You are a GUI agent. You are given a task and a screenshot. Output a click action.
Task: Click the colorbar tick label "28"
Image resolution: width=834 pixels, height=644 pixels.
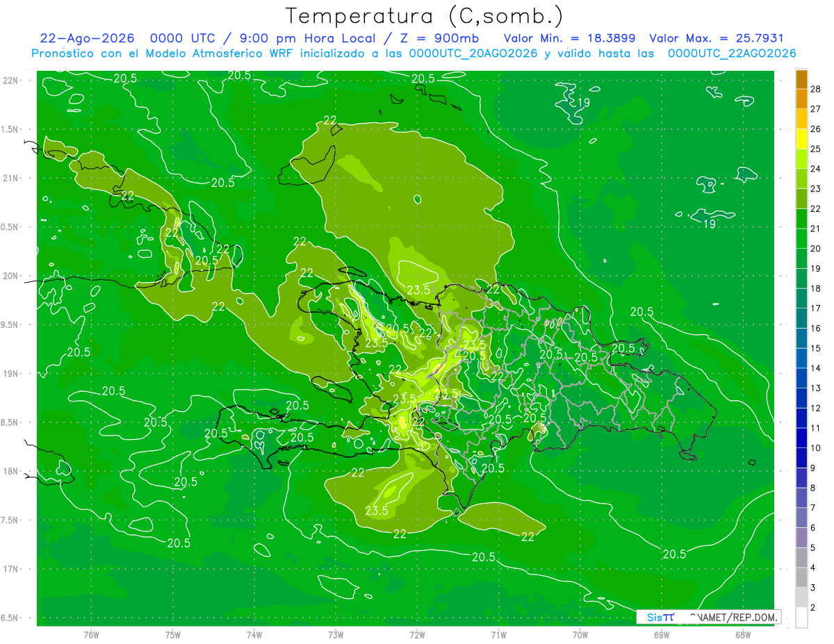[x=817, y=88]
